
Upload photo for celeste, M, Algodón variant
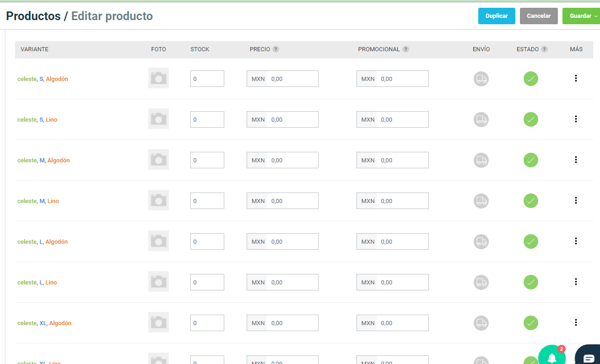tap(158, 160)
